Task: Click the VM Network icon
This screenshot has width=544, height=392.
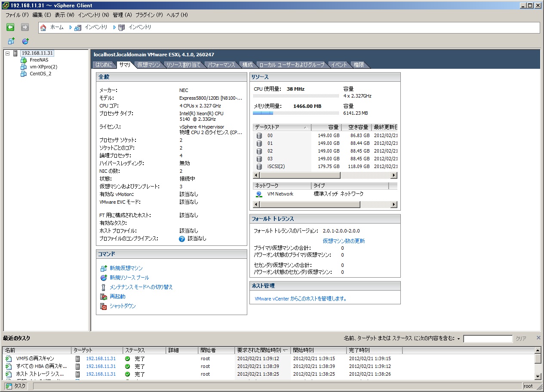Action: coord(259,194)
